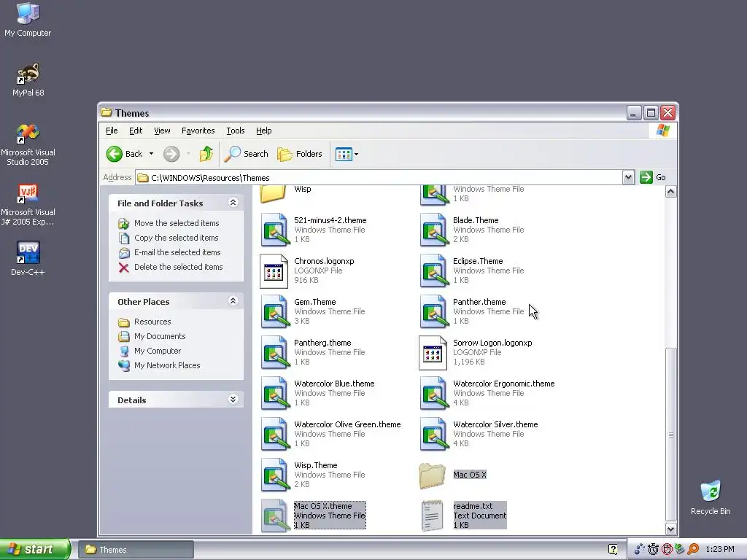The image size is (747, 560).
Task: Click the Start button
Action: click(x=35, y=549)
